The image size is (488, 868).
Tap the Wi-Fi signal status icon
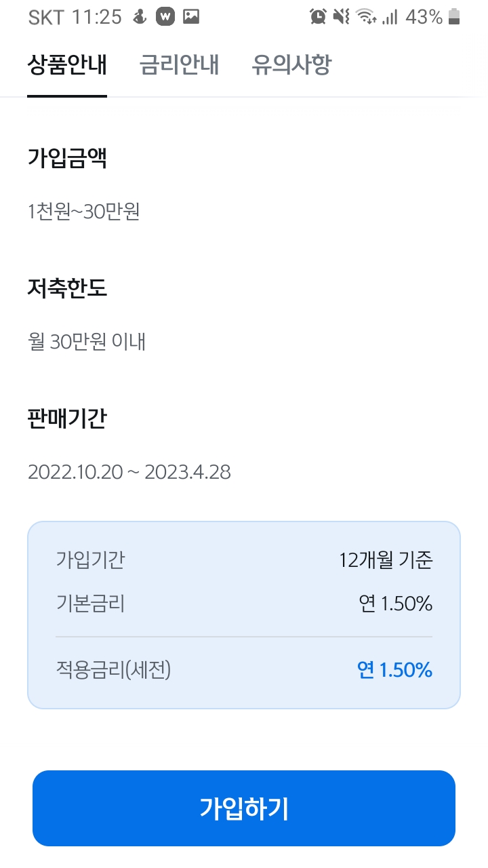coord(366,17)
